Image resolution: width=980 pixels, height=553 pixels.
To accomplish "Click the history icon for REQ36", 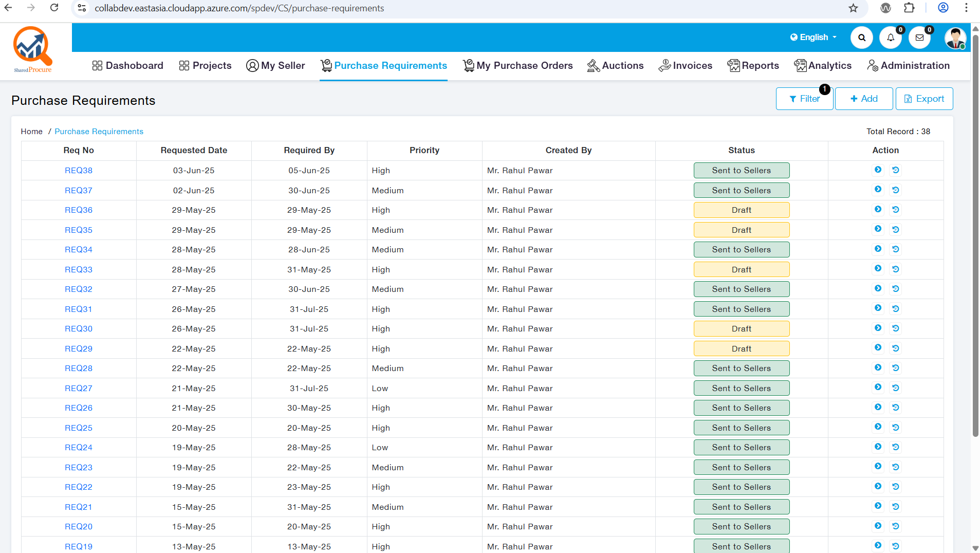I will point(896,210).
